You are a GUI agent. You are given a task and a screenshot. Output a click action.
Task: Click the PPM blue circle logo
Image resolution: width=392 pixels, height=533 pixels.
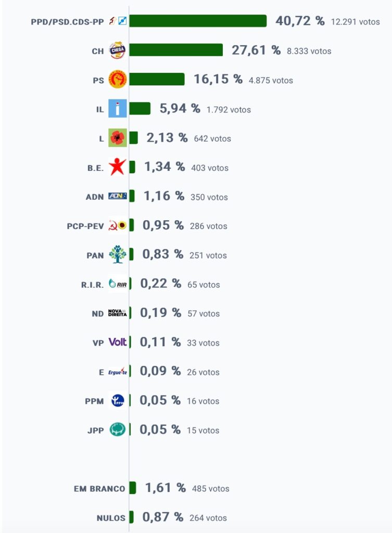tap(118, 400)
